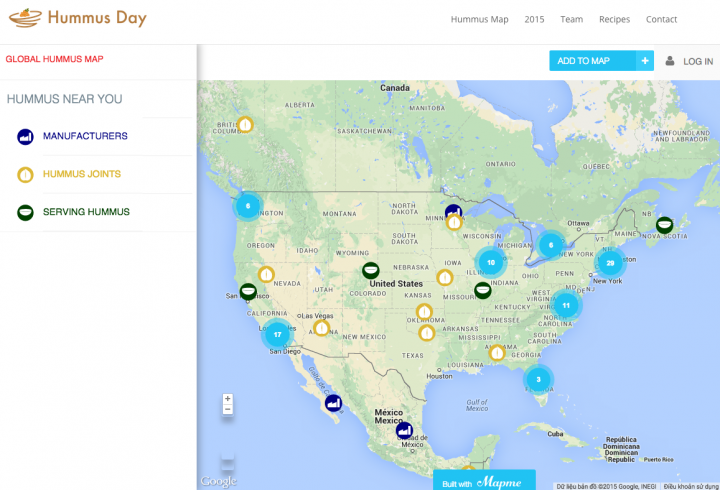Zoom out the map with minus button
Screen dimensions: 720x490
[227, 409]
